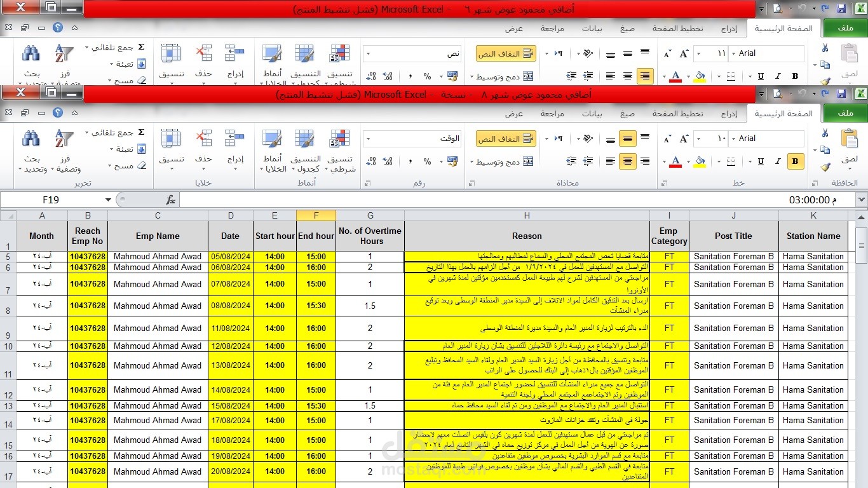Image resolution: width=868 pixels, height=488 pixels.
Task: Decrease font size in the month 8 window
Action: point(667,139)
